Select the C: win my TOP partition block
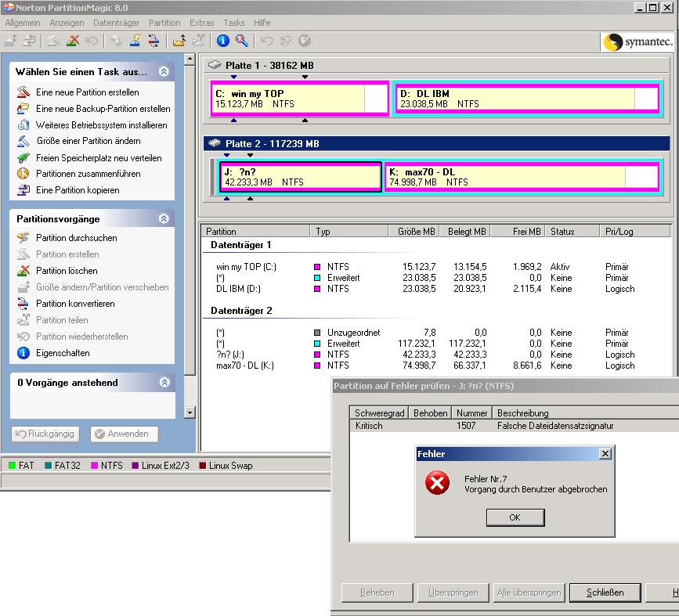 pyautogui.click(x=300, y=99)
